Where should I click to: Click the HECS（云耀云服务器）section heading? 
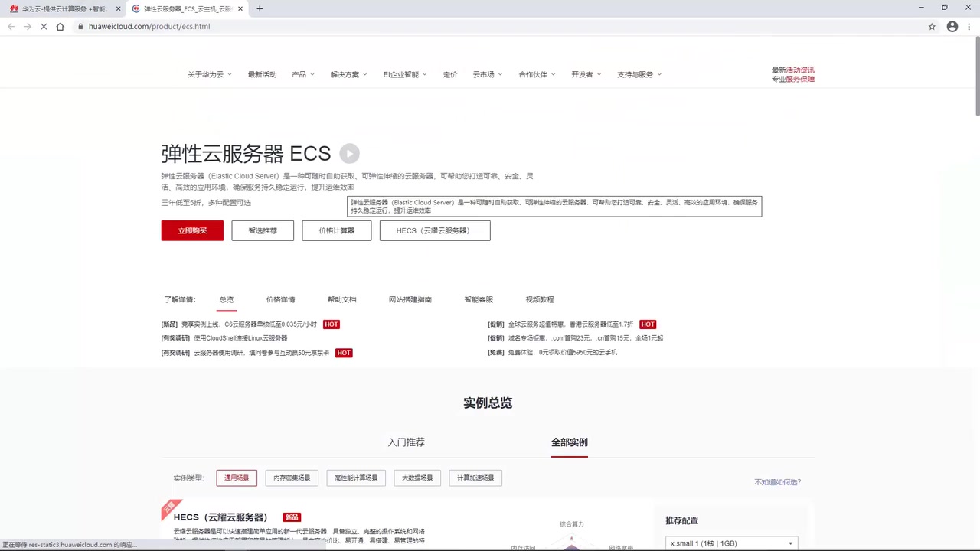[x=220, y=517]
